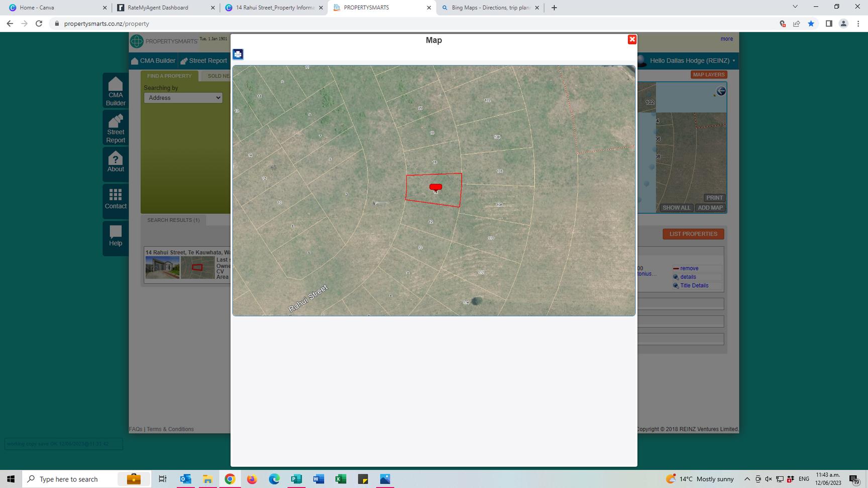Open the notification center icon
Screen dimensions: 868x488
tap(853, 479)
